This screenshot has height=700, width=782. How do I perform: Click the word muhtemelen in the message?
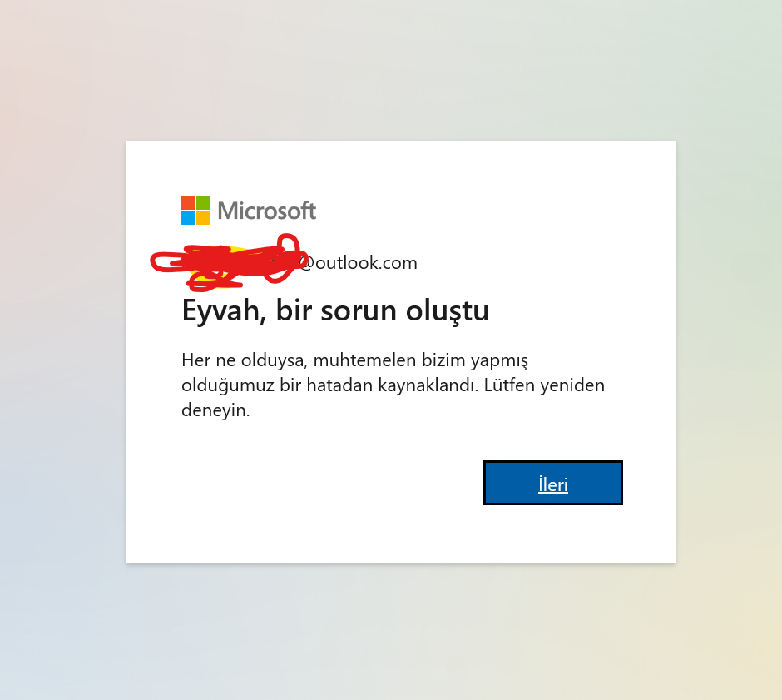coord(364,360)
